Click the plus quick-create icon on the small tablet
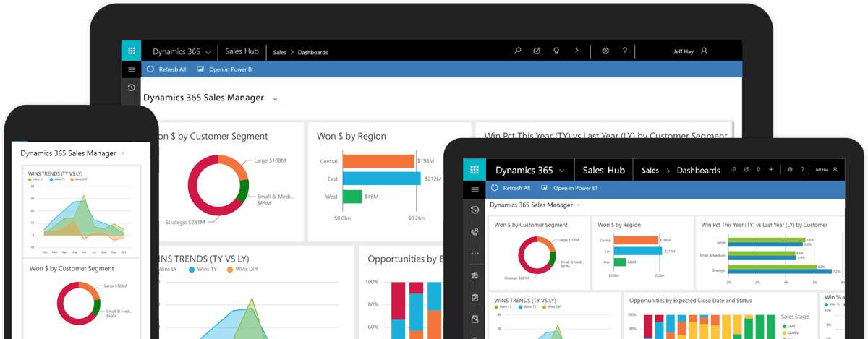The height and width of the screenshot is (339, 868). 772,170
